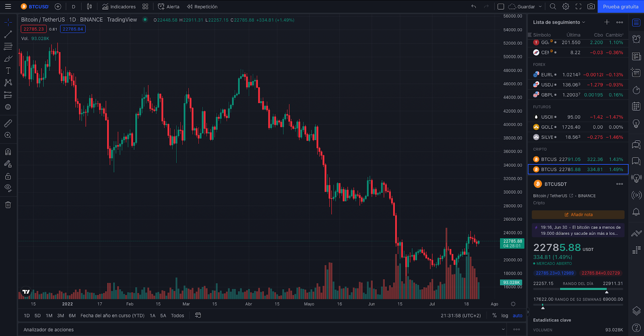This screenshot has height=336, width=644.
Task: Toggle lock all drawing tools
Action: click(8, 176)
